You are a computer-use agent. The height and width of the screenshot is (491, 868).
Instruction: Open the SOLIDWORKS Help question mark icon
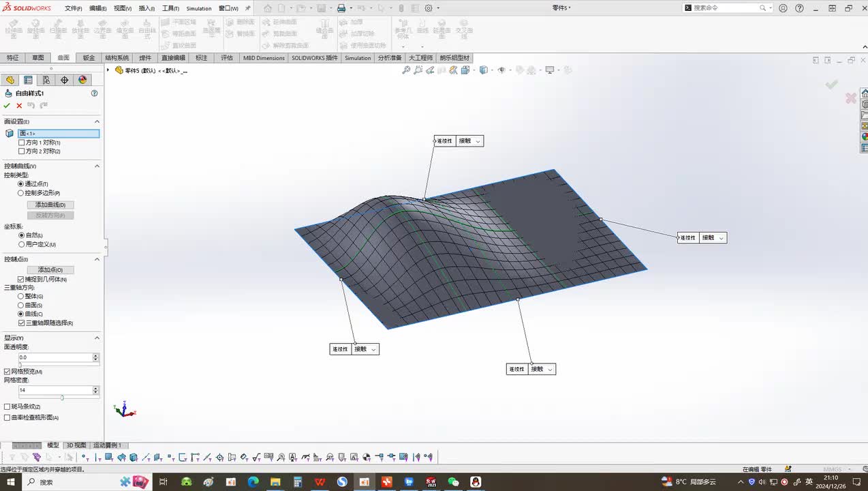(799, 8)
